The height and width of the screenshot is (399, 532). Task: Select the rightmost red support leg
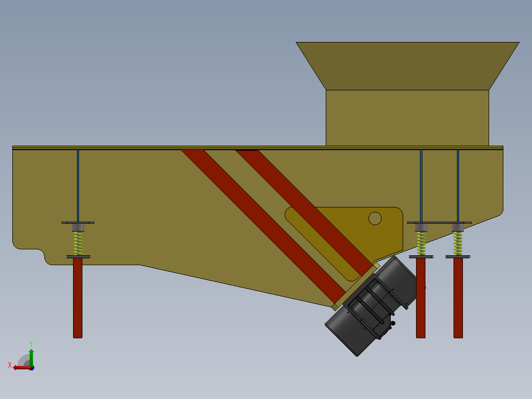[x=458, y=298]
